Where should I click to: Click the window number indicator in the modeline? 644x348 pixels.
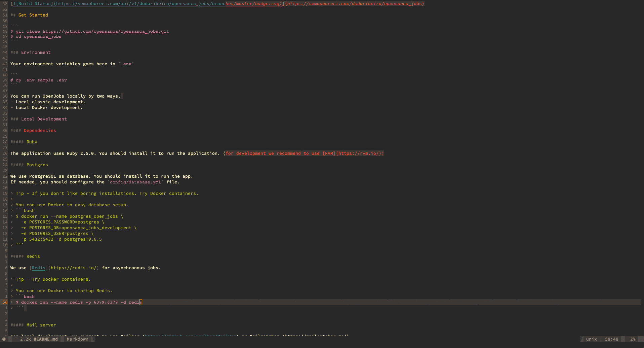pyautogui.click(x=4, y=339)
